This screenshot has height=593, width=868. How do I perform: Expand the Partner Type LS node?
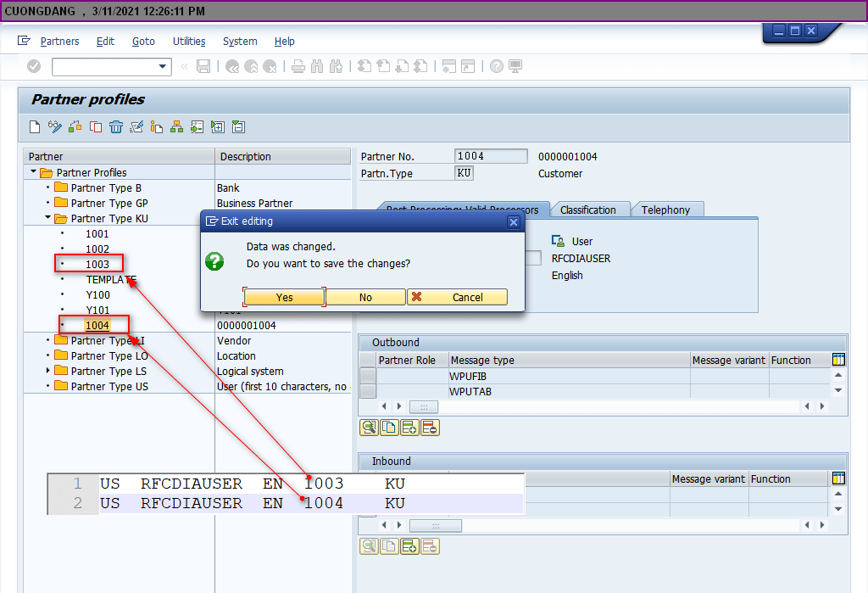48,371
